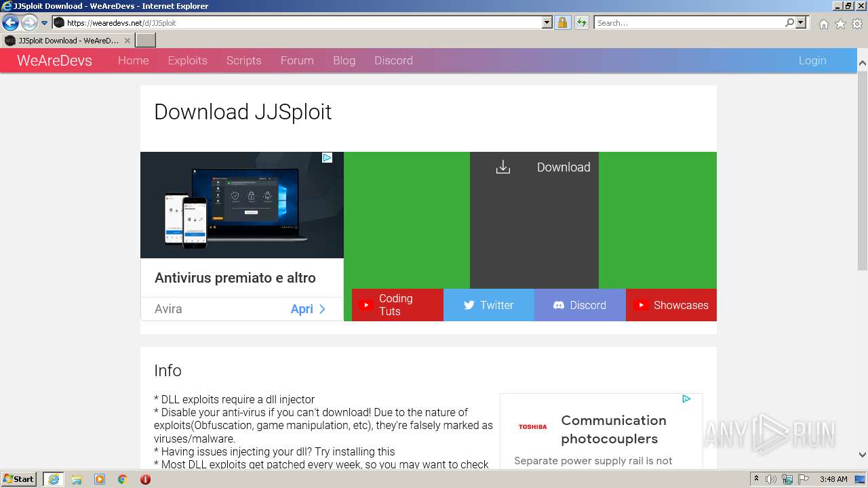This screenshot has height=488, width=868.
Task: Click the 3:48 AM clock
Action: (x=833, y=479)
